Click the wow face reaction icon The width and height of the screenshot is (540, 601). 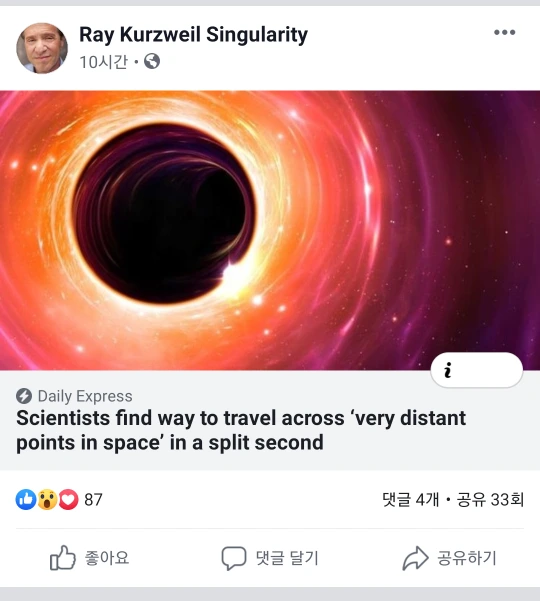pos(47,499)
